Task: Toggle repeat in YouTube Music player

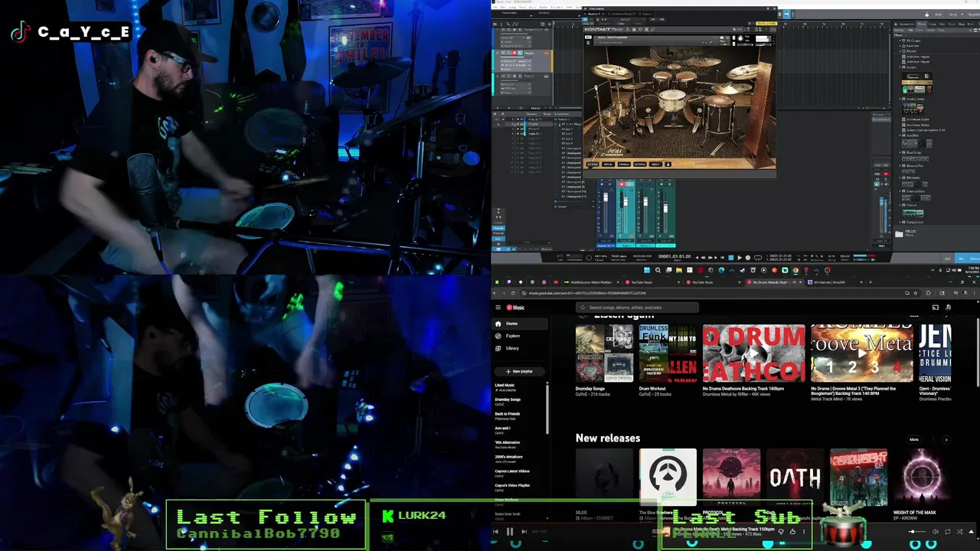Action: pyautogui.click(x=947, y=531)
